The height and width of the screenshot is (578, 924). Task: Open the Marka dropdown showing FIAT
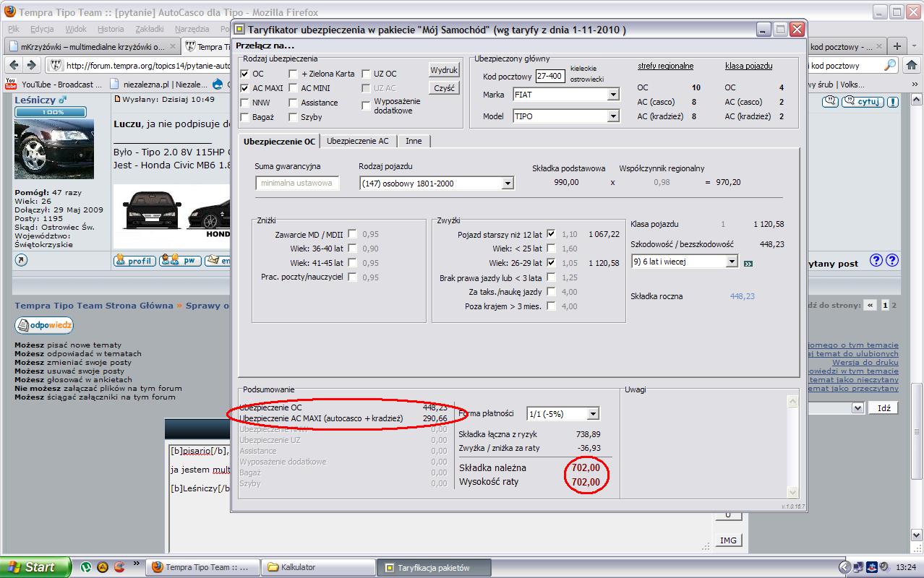click(613, 95)
